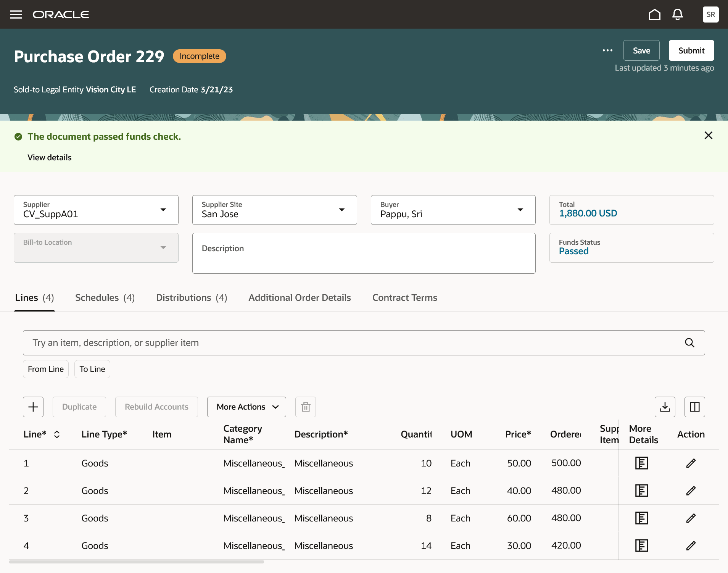The height and width of the screenshot is (573, 728).
Task: Click View details on the funds check message
Action: [x=49, y=157]
